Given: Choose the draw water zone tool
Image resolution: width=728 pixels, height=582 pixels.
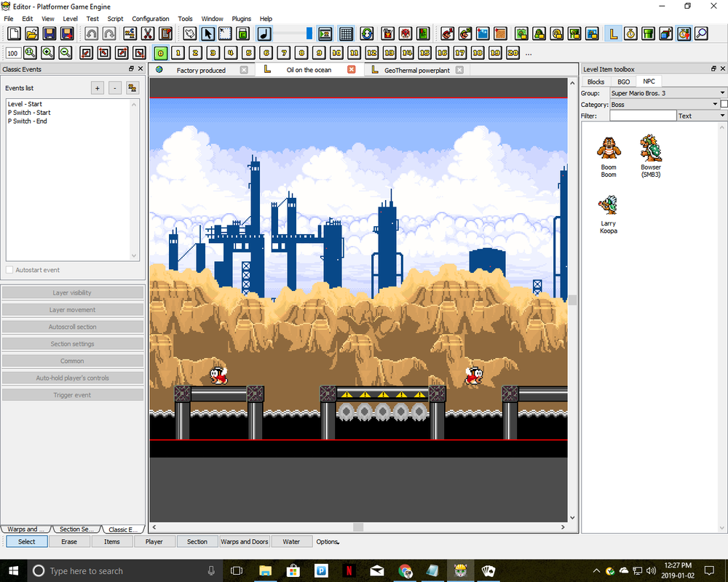Looking at the screenshot, I should pyautogui.click(x=483, y=33).
